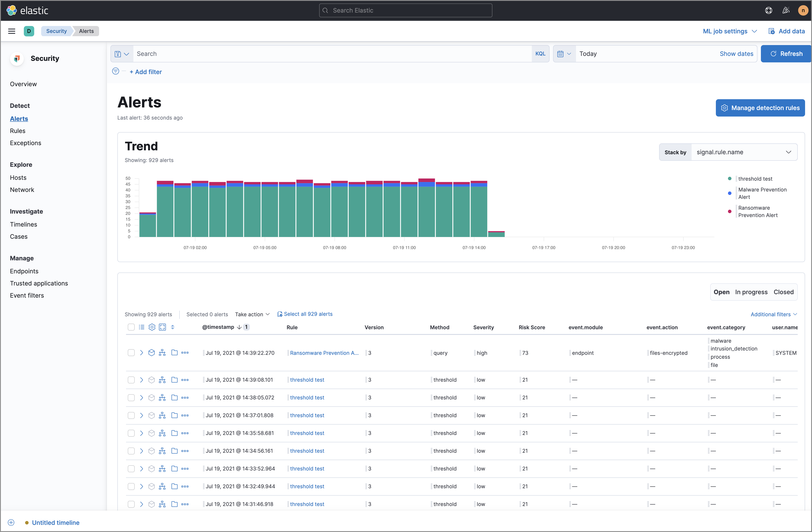Select all 929 alerts link
812x532 pixels.
click(305, 314)
